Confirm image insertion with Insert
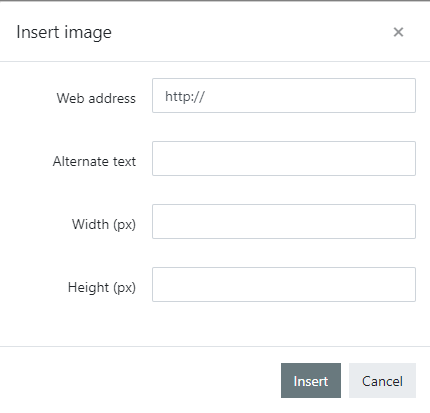The image size is (430, 413). point(311,381)
